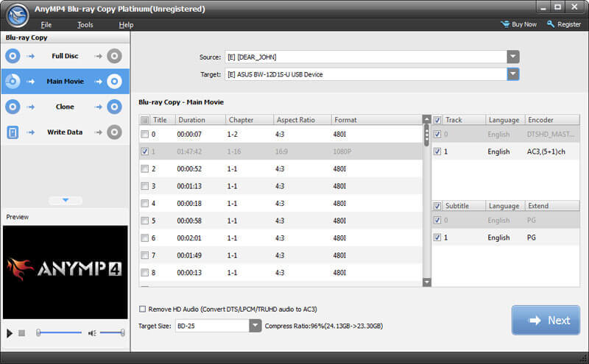This screenshot has height=364, width=589.
Task: Open the Tools menu
Action: tap(85, 24)
